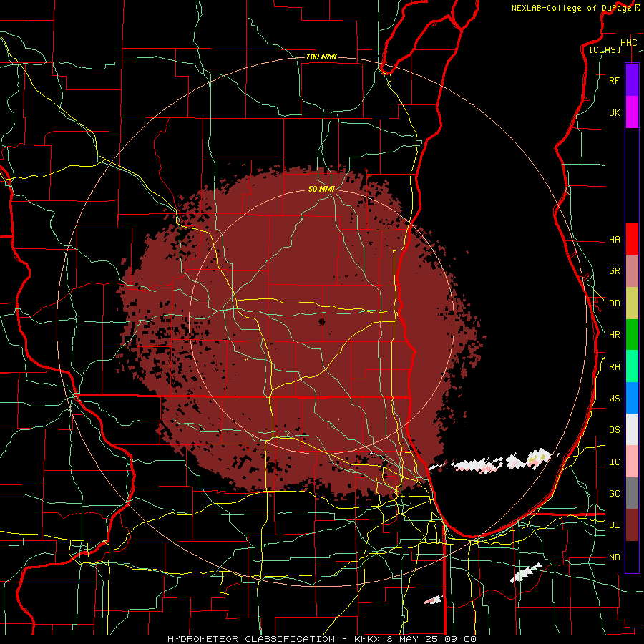Click the IC legend label
The width and height of the screenshot is (644, 644).
615,462
